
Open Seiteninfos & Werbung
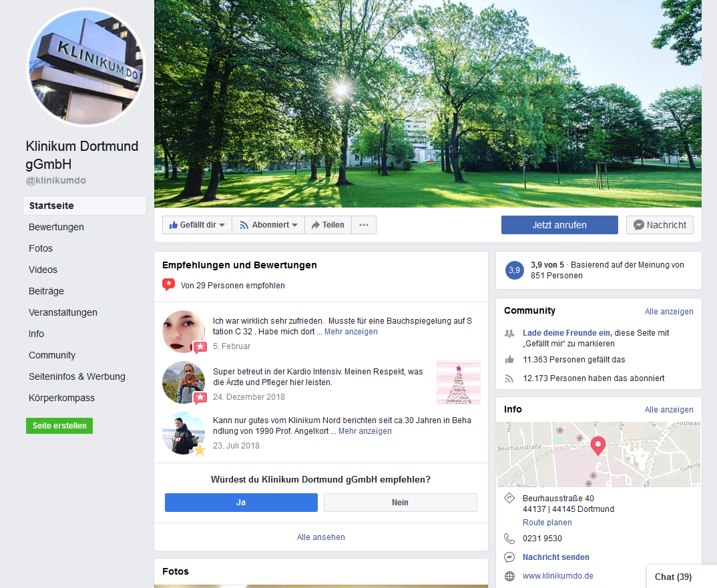pyautogui.click(x=77, y=376)
